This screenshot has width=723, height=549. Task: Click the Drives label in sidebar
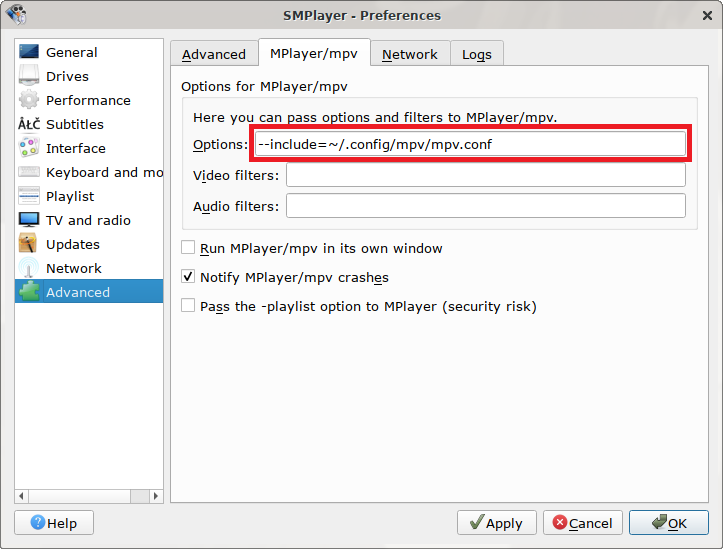[67, 76]
